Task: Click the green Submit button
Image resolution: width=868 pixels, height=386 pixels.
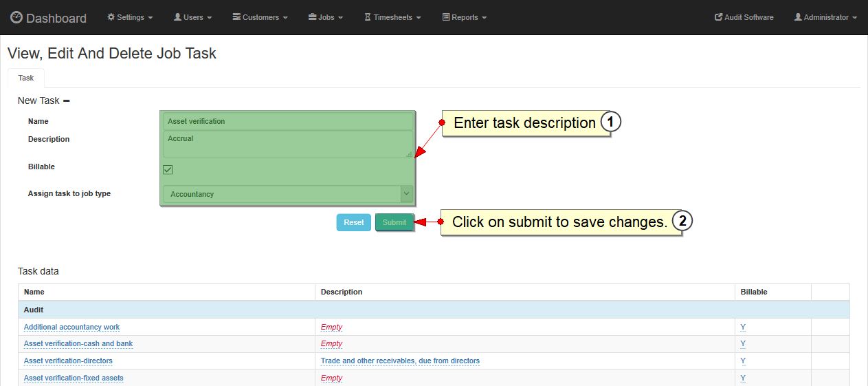Action: 394,222
